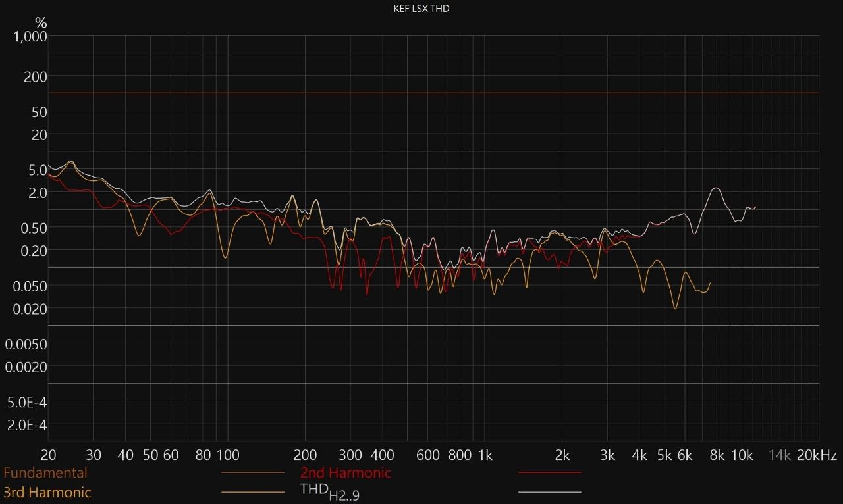Select the 100 label on the frequency axis

click(x=228, y=455)
